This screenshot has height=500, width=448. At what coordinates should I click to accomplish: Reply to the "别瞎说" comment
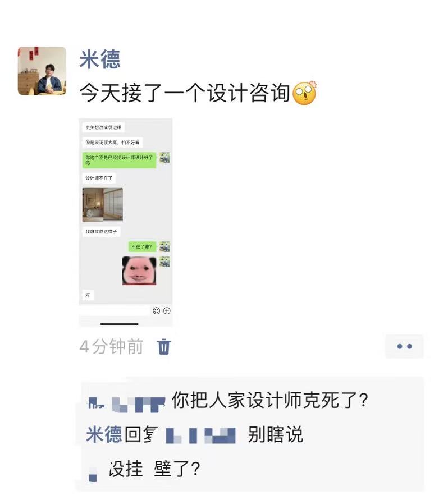(x=275, y=434)
